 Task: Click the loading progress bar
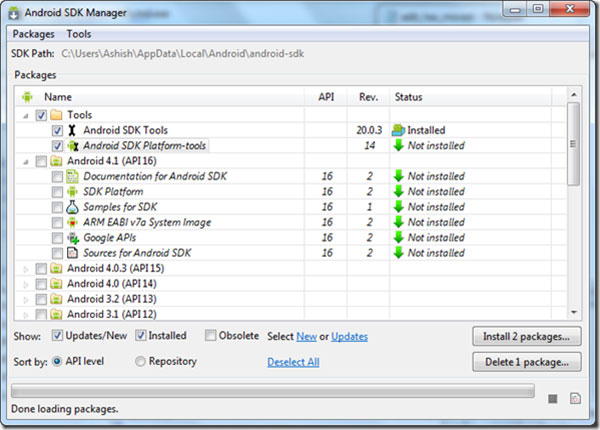click(273, 391)
